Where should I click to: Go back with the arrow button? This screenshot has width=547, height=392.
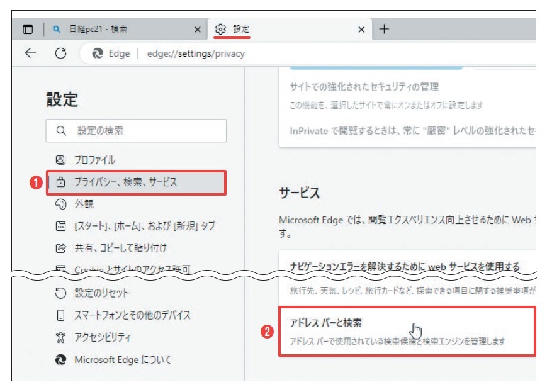click(x=31, y=53)
